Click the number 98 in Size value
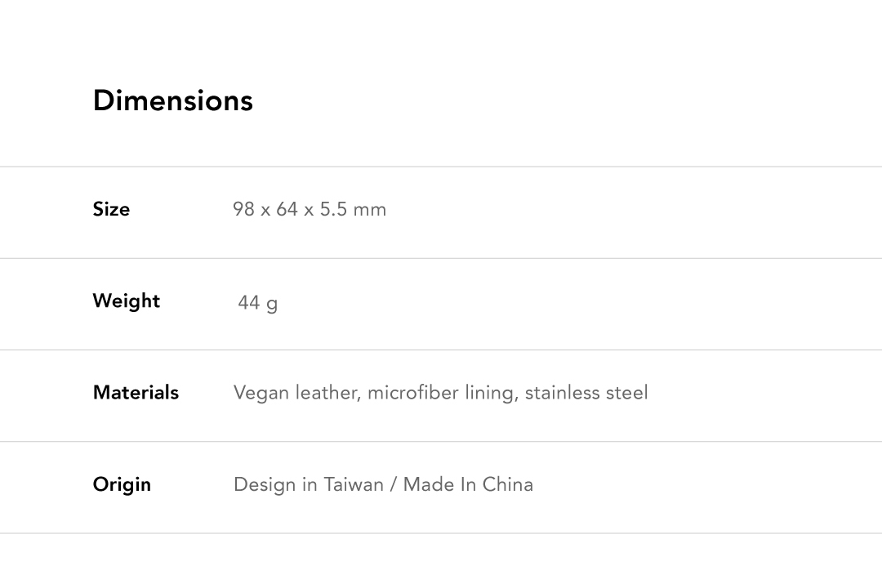 click(x=243, y=209)
